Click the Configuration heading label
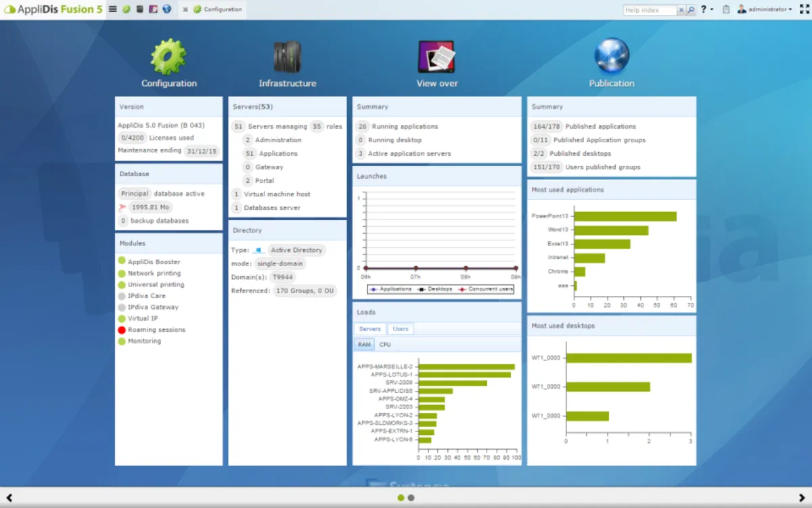Viewport: 812px width, 508px height. (169, 83)
